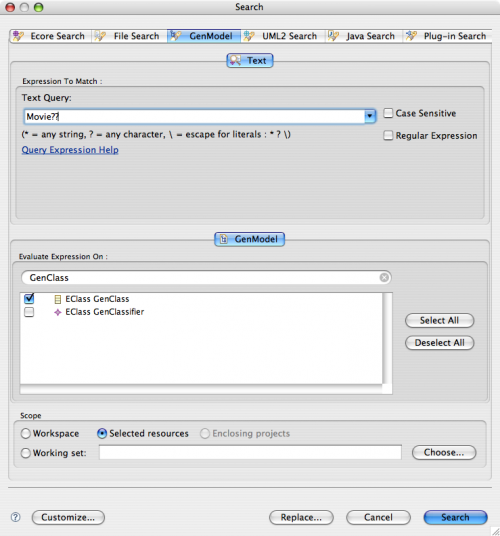Click the Search button

[455, 517]
